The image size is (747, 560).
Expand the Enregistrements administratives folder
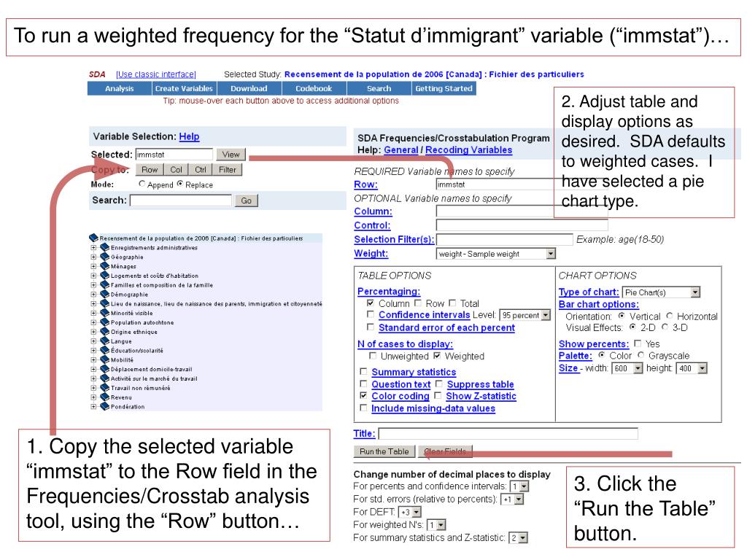click(93, 248)
